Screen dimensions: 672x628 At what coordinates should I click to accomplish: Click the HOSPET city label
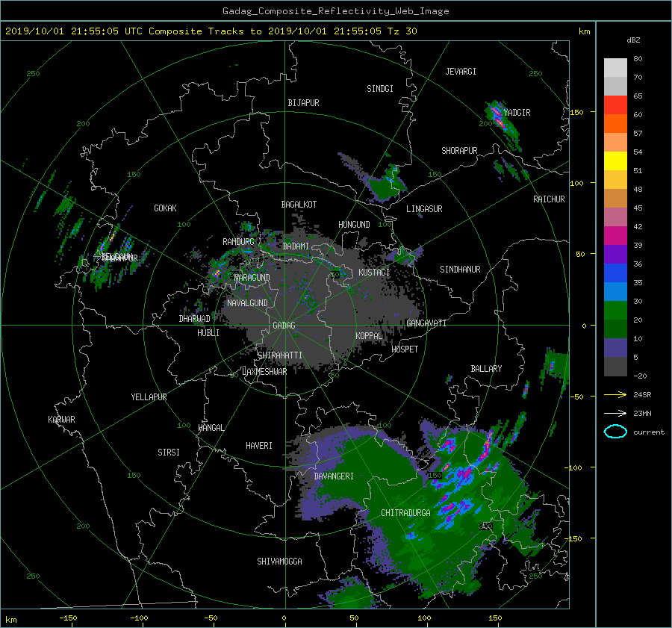pyautogui.click(x=405, y=349)
